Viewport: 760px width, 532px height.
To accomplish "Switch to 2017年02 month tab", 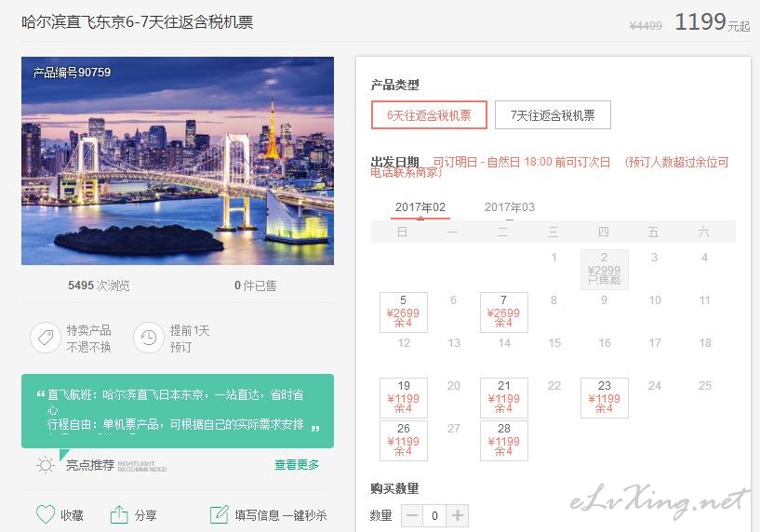I will pos(420,207).
